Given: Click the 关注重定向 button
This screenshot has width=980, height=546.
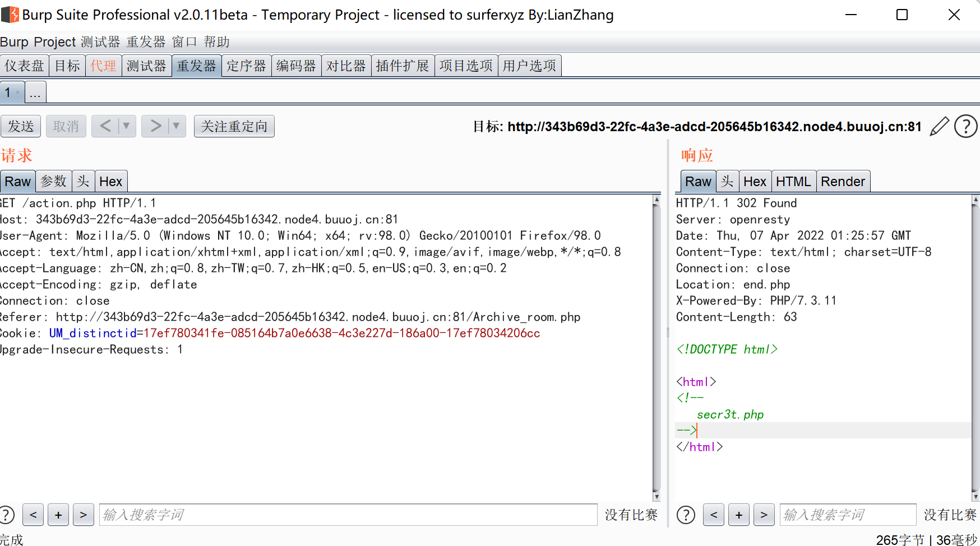Looking at the screenshot, I should point(234,126).
